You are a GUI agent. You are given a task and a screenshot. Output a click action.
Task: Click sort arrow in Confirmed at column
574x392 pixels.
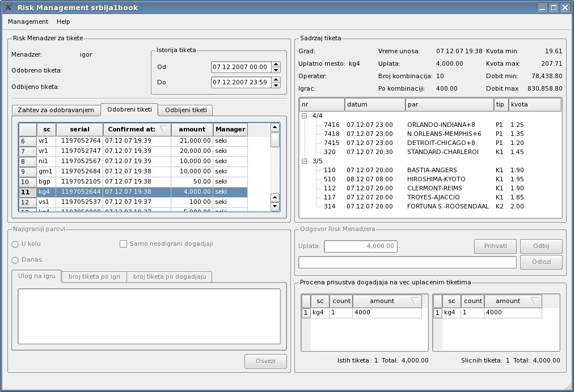pyautogui.click(x=163, y=129)
